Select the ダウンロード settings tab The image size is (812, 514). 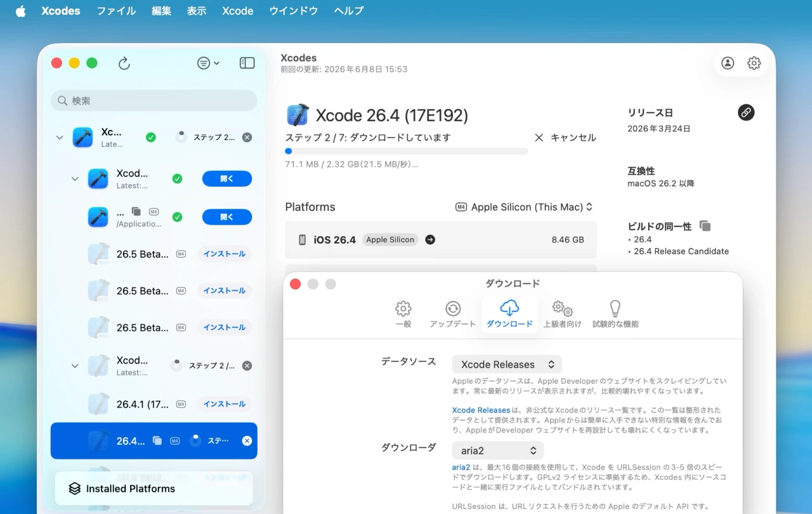click(x=509, y=314)
